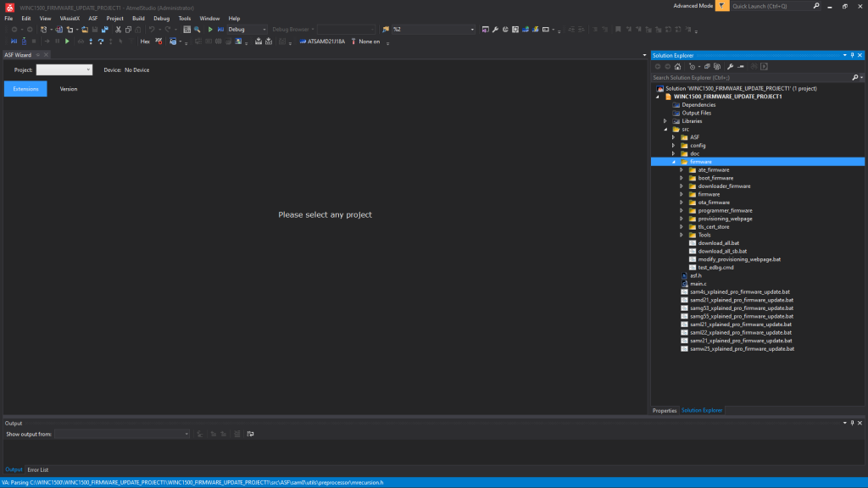
Task: Click the Step Into icon
Action: [x=91, y=42]
